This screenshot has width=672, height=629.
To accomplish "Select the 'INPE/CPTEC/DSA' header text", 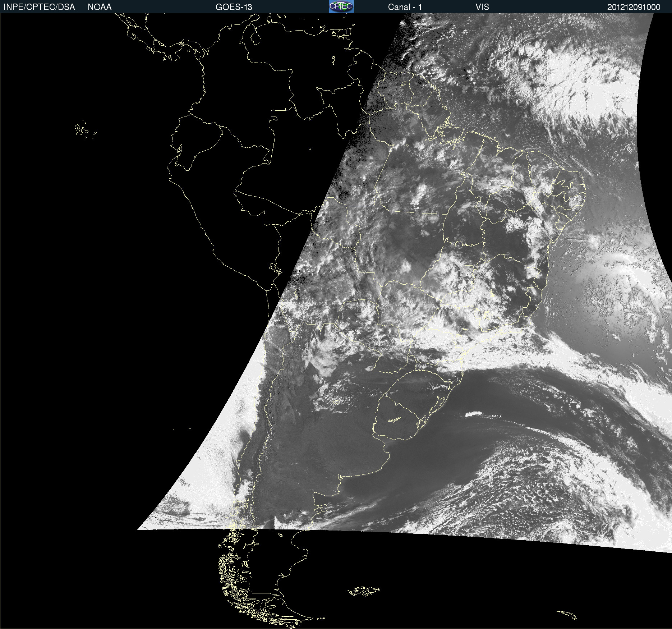I will [39, 7].
